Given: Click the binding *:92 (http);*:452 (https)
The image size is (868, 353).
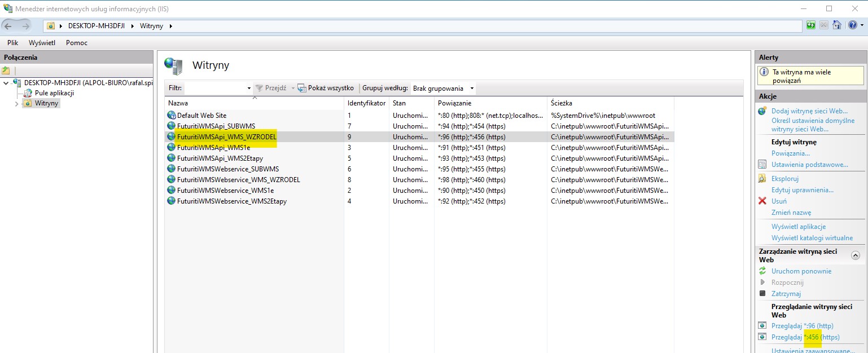Looking at the screenshot, I should pyautogui.click(x=471, y=201).
